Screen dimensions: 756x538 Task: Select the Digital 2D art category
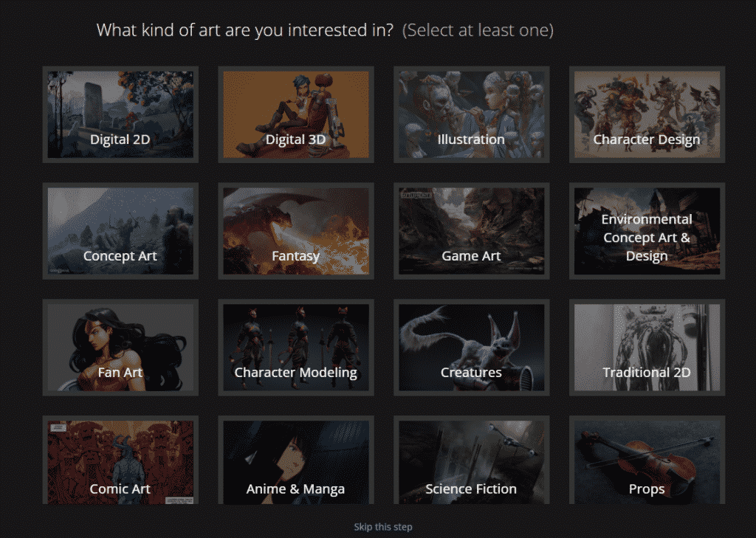(x=120, y=114)
